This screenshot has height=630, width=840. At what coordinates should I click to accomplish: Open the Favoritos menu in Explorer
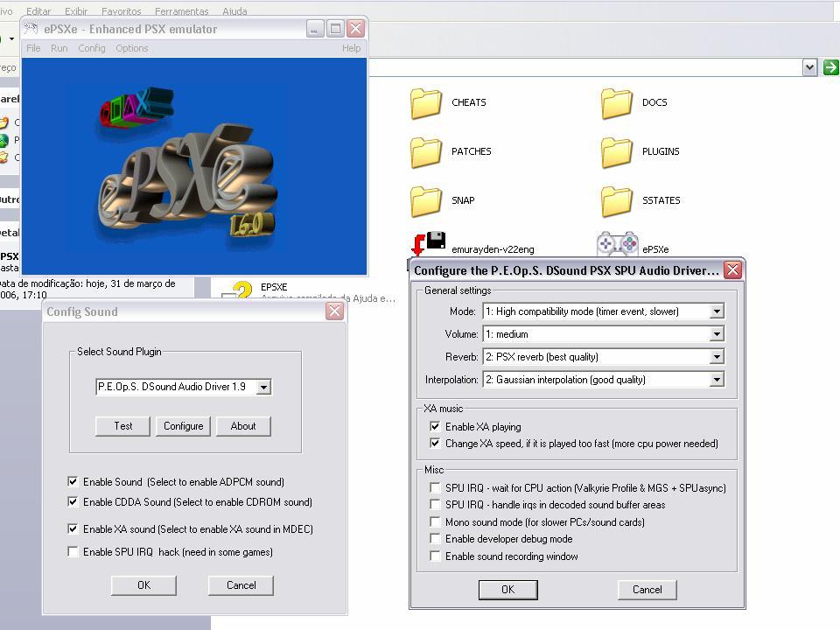pyautogui.click(x=121, y=11)
